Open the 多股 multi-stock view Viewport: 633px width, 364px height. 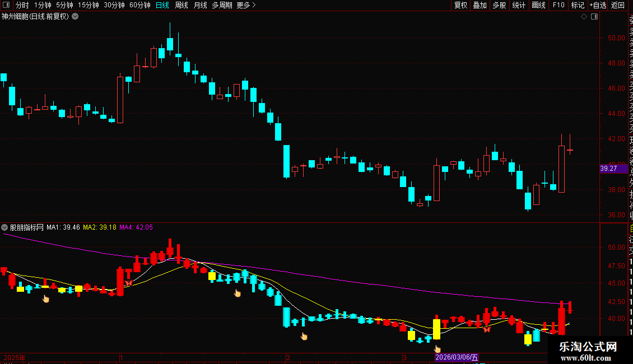[x=499, y=5]
